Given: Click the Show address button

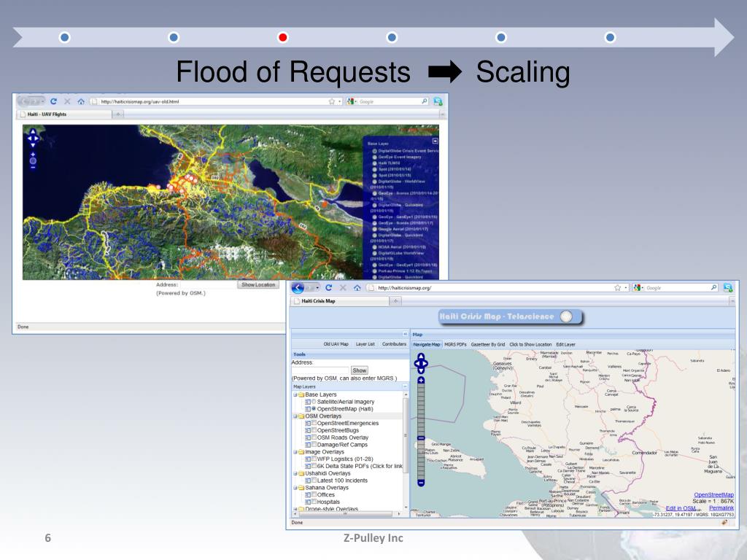Looking at the screenshot, I should click(359, 370).
